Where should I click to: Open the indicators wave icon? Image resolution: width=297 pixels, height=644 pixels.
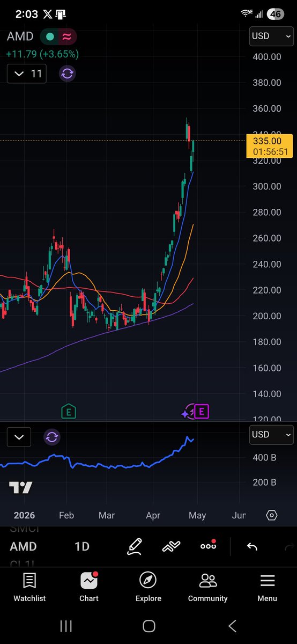171,546
